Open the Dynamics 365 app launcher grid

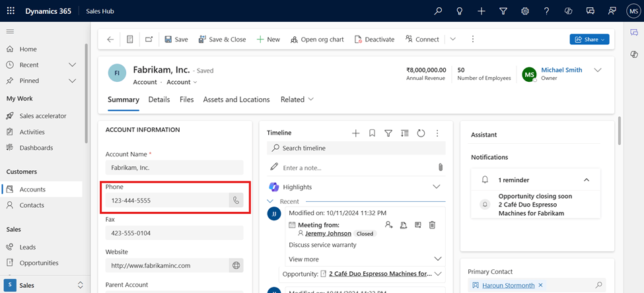tap(11, 11)
